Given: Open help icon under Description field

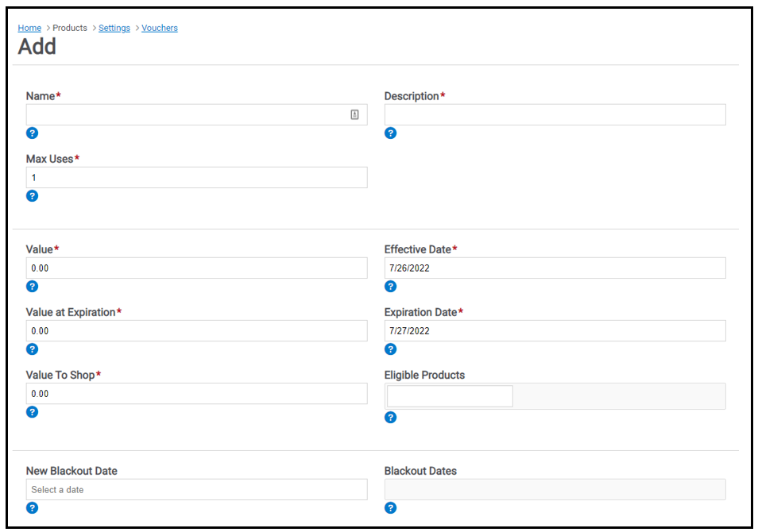Looking at the screenshot, I should pyautogui.click(x=391, y=133).
